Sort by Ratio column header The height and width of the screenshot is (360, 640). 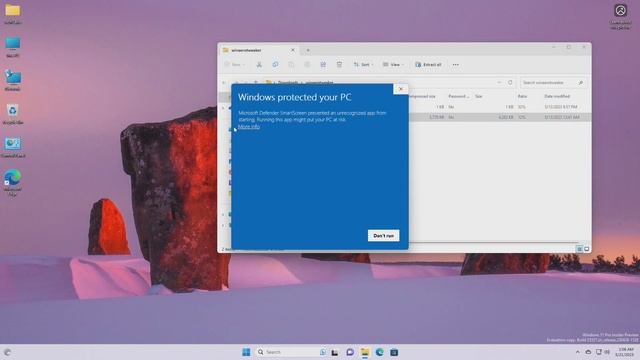coord(522,96)
